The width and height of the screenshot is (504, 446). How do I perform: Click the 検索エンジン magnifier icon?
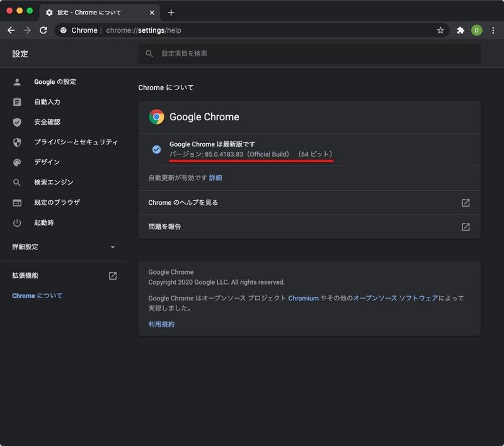tap(17, 183)
